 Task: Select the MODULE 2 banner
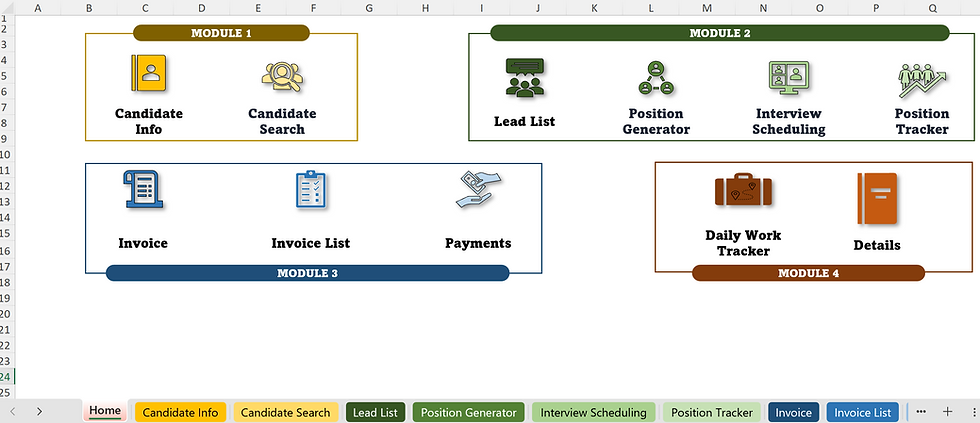pyautogui.click(x=720, y=33)
